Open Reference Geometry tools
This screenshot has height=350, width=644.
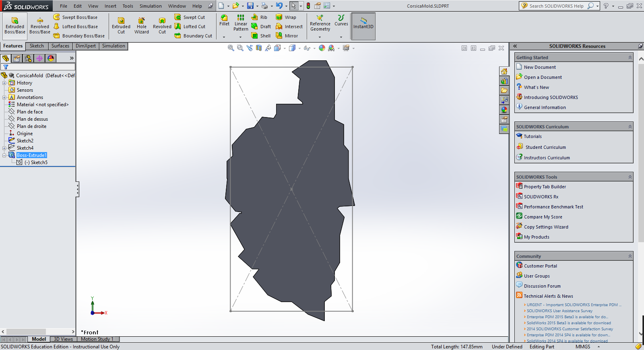tap(320, 23)
